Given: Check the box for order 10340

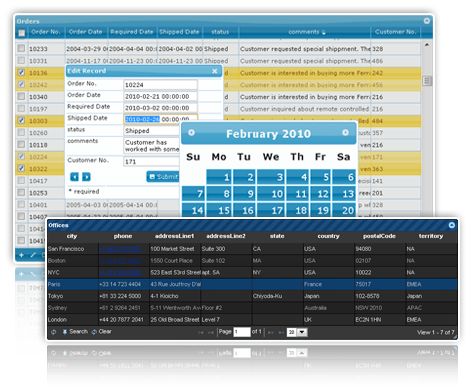Looking at the screenshot, I should [x=21, y=96].
